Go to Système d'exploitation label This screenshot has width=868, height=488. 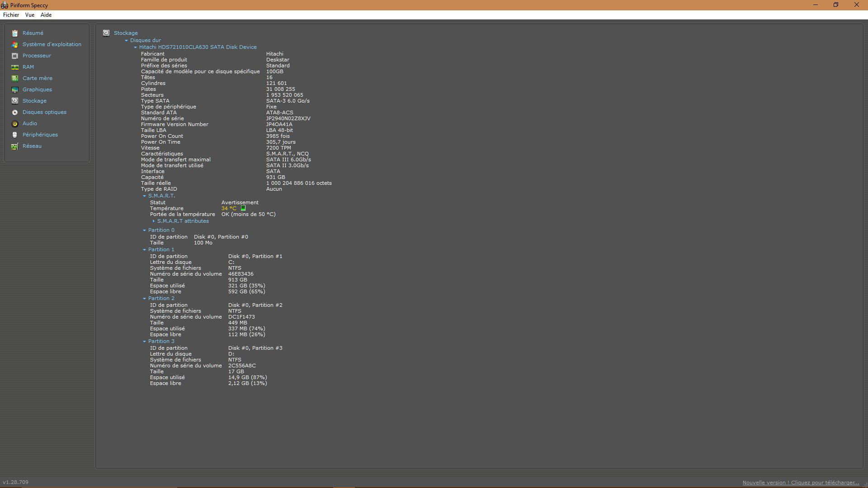coord(52,44)
